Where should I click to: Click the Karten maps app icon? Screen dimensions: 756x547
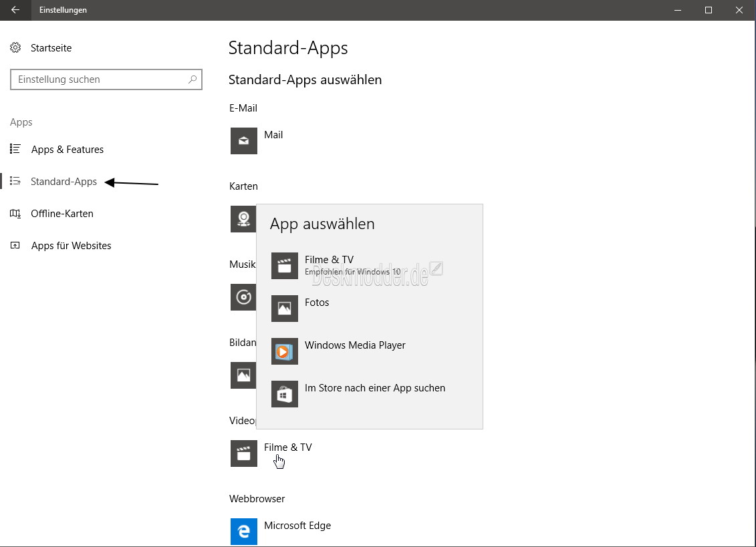(x=243, y=219)
